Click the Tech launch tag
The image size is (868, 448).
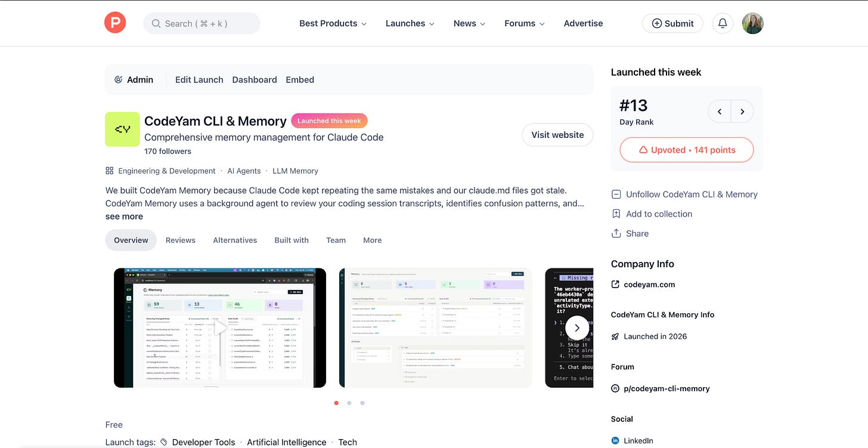click(348, 442)
